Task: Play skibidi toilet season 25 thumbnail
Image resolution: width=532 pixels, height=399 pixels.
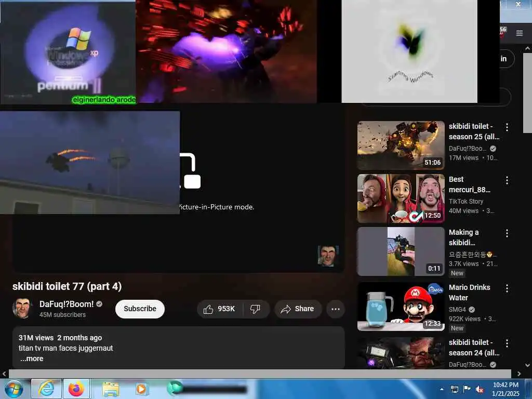Action: (x=401, y=145)
